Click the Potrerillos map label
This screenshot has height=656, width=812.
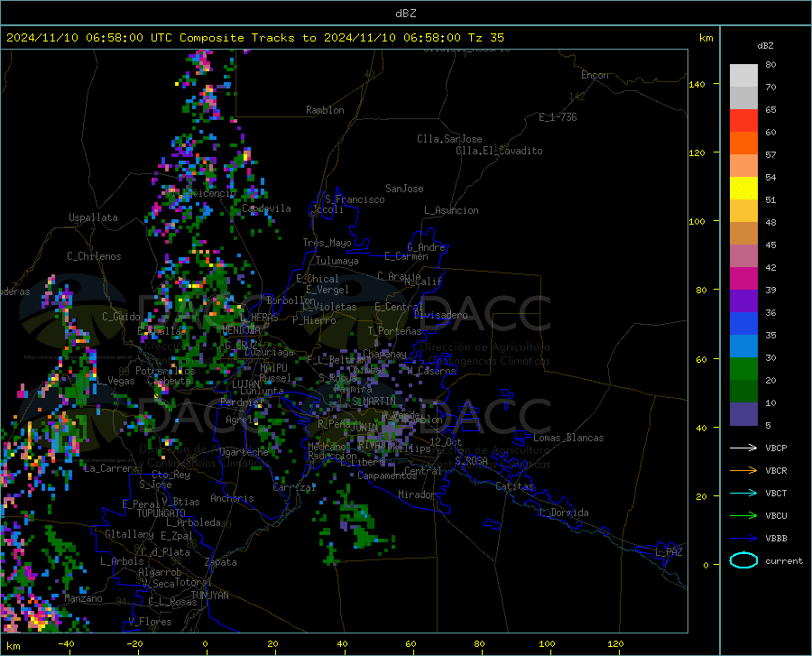pyautogui.click(x=165, y=371)
